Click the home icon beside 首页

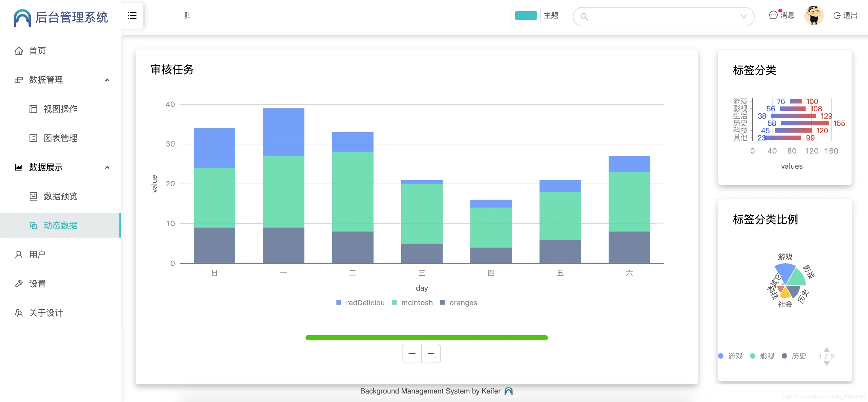click(19, 51)
